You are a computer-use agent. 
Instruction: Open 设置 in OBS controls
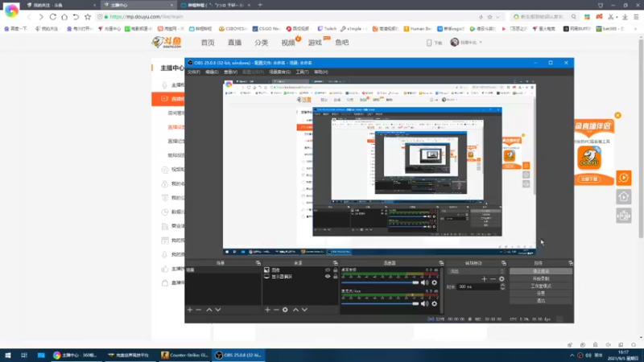(540, 294)
